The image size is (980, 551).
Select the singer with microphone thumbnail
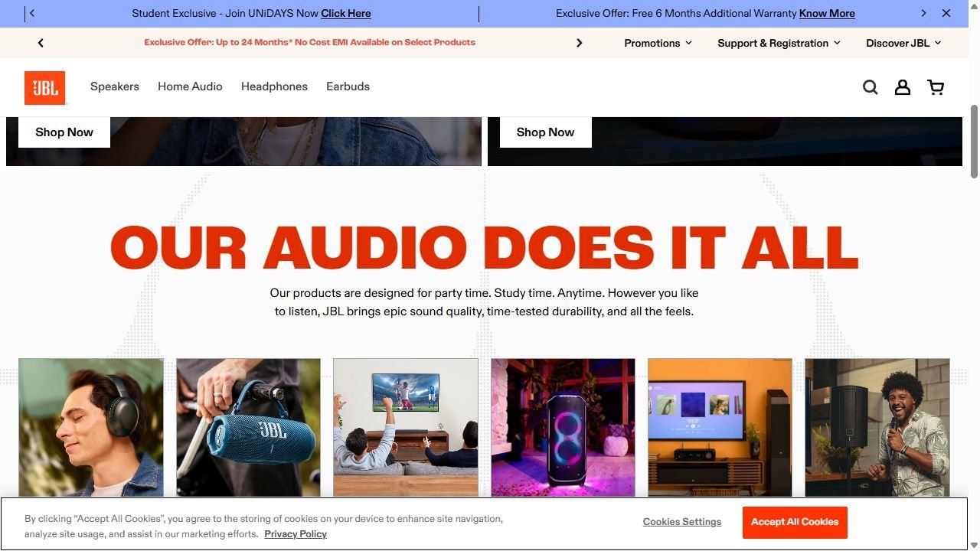point(877,427)
